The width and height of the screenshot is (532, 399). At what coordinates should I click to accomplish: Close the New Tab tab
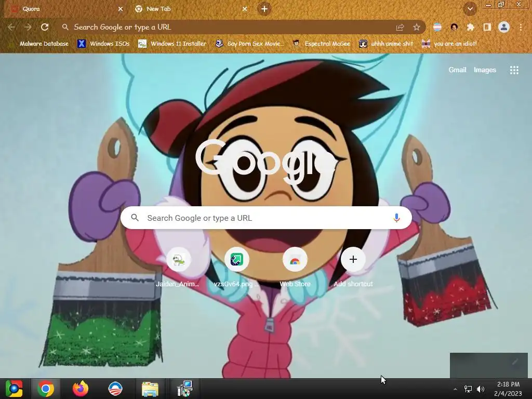click(x=244, y=9)
